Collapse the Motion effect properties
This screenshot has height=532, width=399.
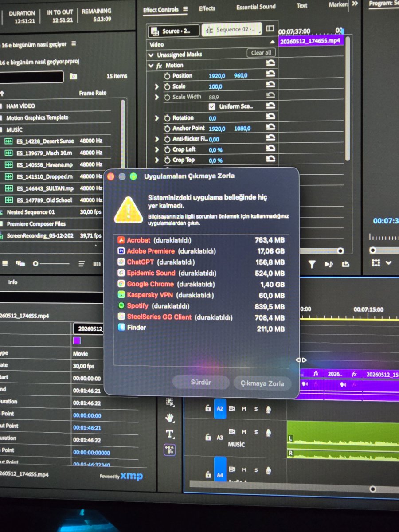(x=151, y=66)
